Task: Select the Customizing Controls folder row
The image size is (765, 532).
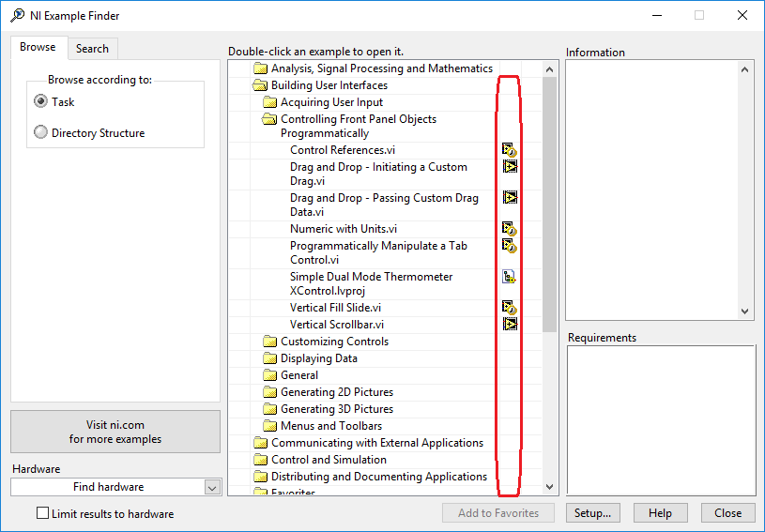Action: (335, 342)
